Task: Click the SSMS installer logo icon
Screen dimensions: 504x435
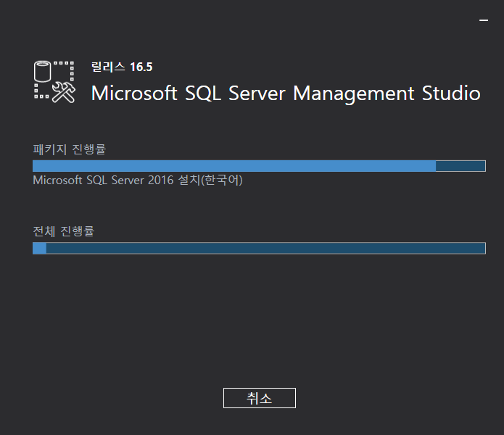Action: [x=54, y=80]
